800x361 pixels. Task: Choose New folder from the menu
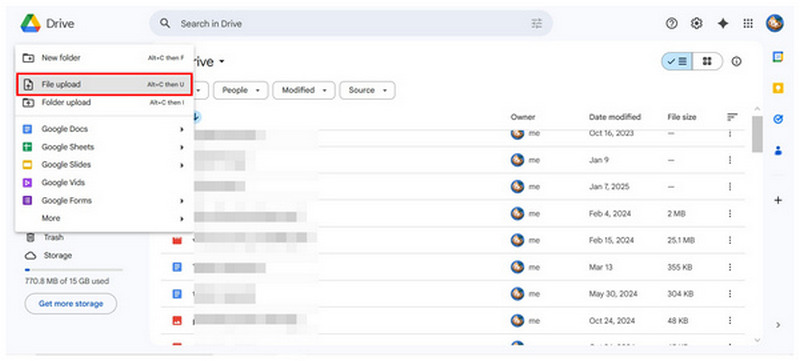coord(105,58)
